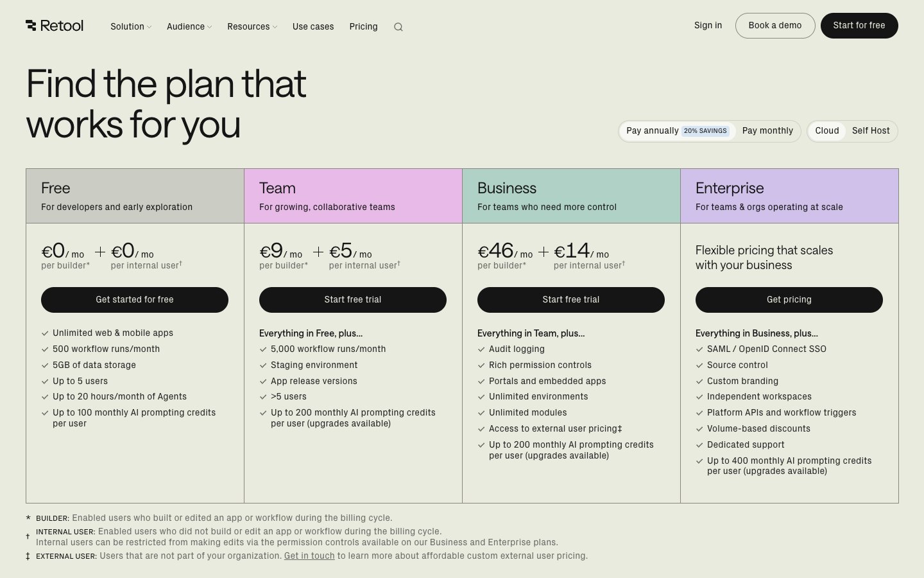Click the asterisk footnote marker for BUILDER
924x578 pixels.
click(28, 518)
